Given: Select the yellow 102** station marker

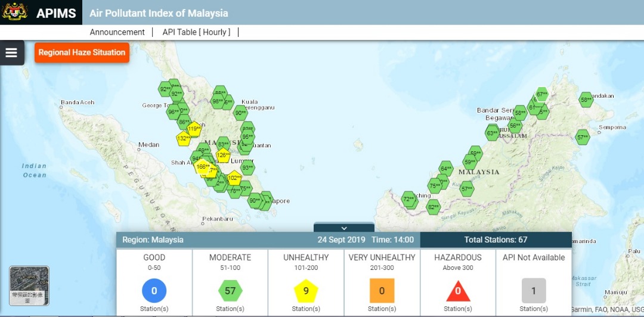Looking at the screenshot, I should [234, 178].
